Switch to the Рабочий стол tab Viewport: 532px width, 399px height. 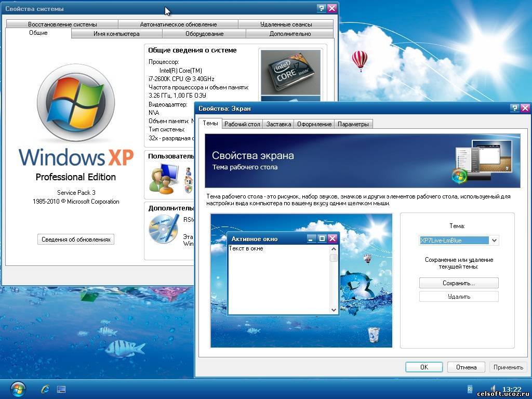(242, 124)
